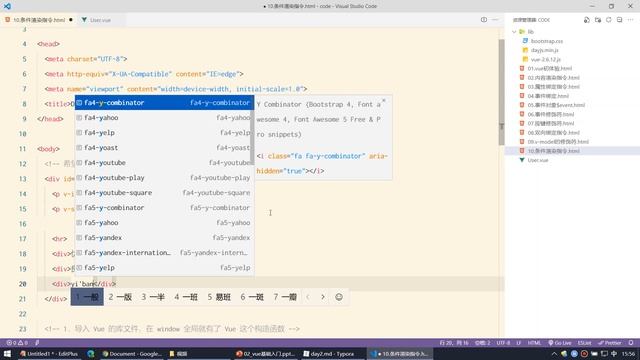Switch to Google Chrome Document in taskbar
The height and width of the screenshot is (360, 640).
[132, 353]
